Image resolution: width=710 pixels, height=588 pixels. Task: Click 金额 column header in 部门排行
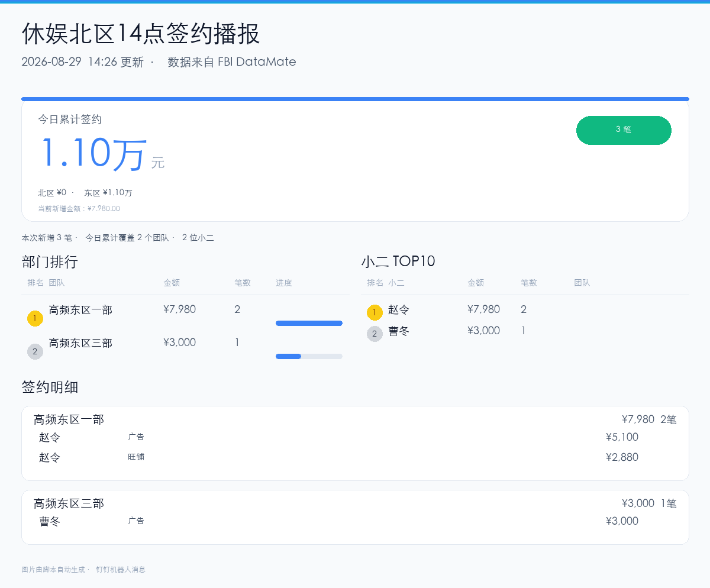(172, 283)
